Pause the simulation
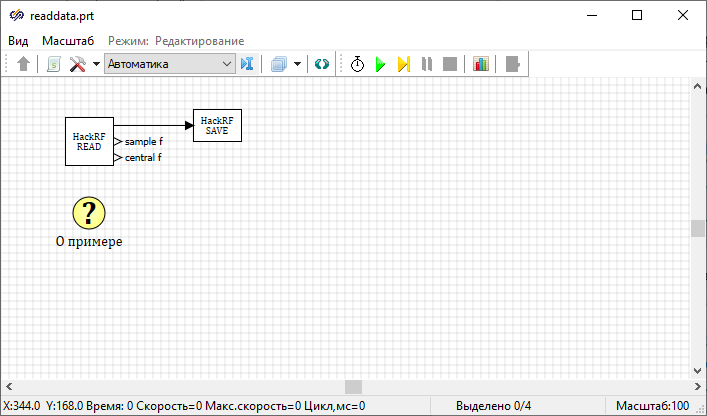The width and height of the screenshot is (707, 416). 427,64
